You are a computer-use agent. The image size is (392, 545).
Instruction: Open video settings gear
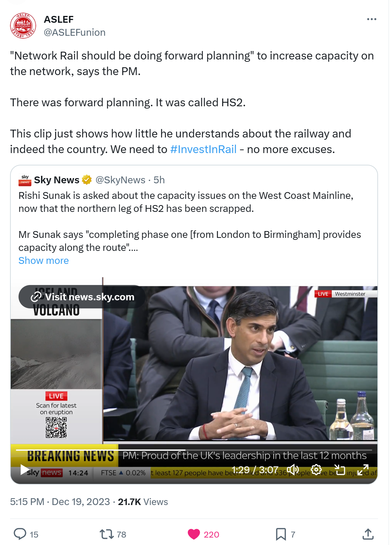coord(316,470)
